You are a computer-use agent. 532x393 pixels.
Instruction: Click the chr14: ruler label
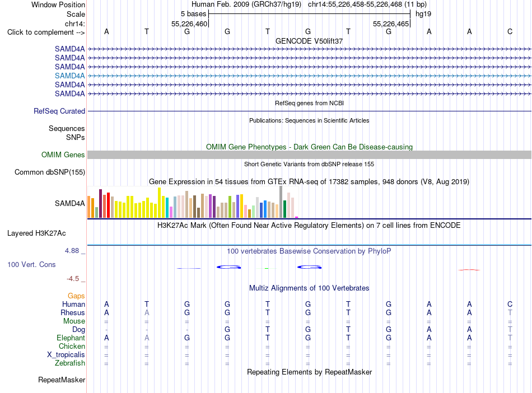coord(74,24)
